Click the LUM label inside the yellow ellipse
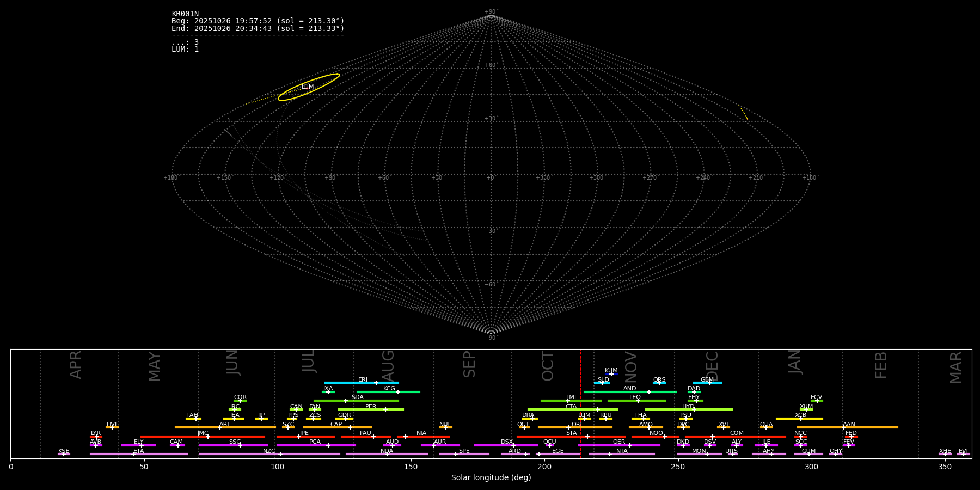The image size is (980, 490). (x=308, y=87)
